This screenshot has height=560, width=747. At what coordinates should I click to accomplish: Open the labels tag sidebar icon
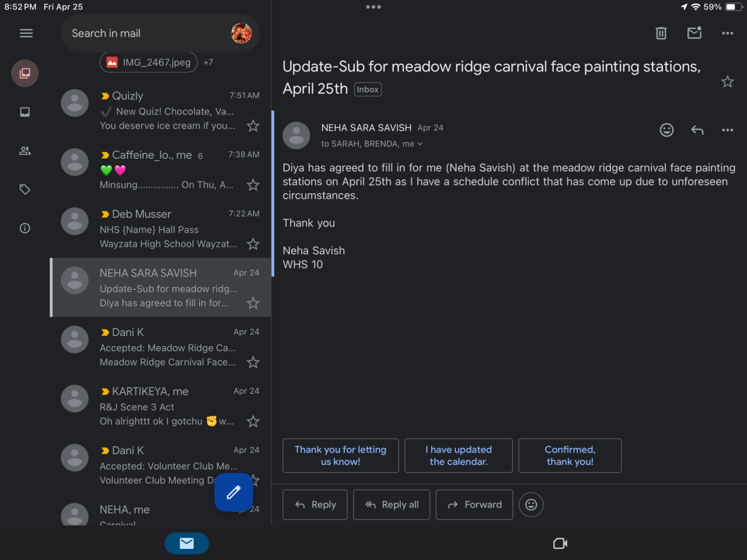pyautogui.click(x=25, y=190)
